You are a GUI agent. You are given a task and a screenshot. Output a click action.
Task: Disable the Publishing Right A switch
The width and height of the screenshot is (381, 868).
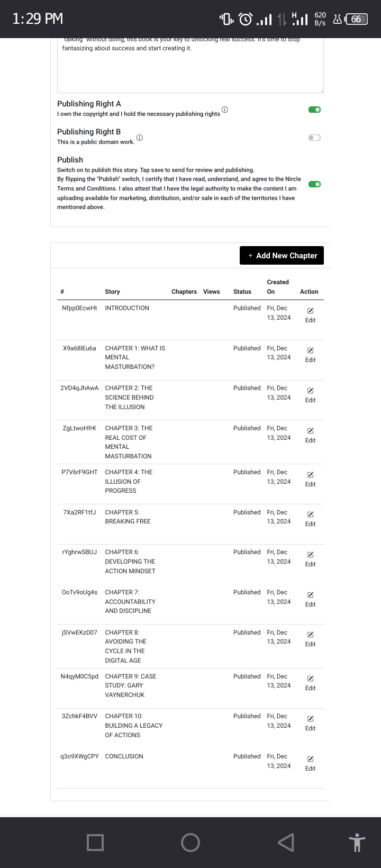pyautogui.click(x=314, y=110)
